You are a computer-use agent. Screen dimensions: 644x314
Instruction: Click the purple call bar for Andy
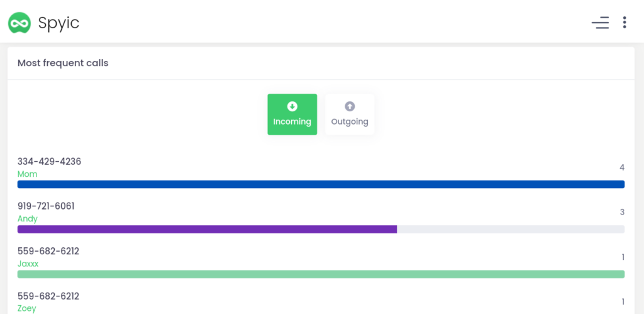click(207, 229)
